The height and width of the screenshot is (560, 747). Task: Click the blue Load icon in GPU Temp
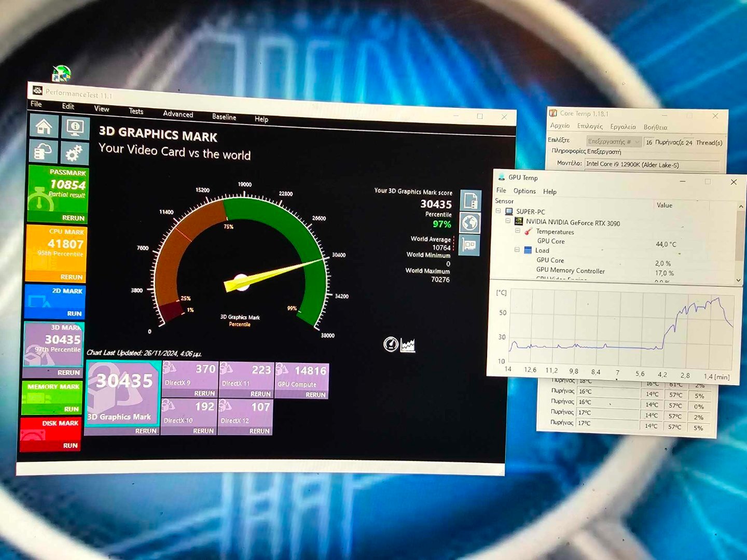pos(528,250)
